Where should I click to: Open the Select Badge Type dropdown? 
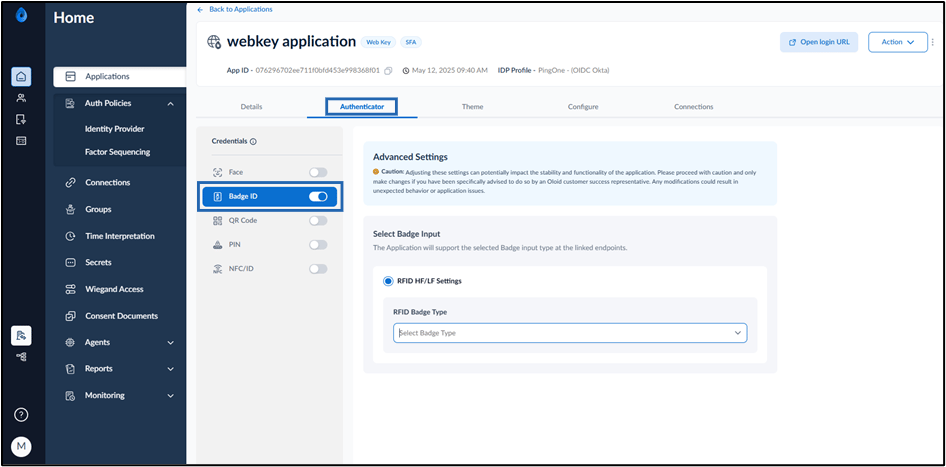(570, 333)
